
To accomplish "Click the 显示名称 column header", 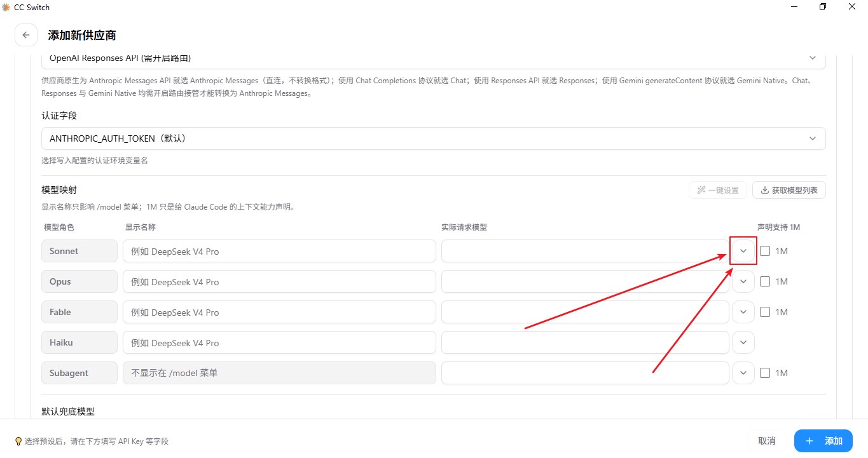I will 141,227.
